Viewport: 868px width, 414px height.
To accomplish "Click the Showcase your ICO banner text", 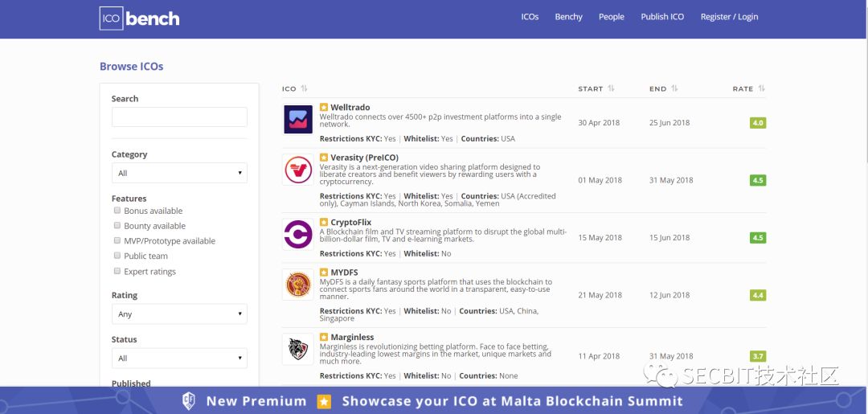I will (x=512, y=401).
